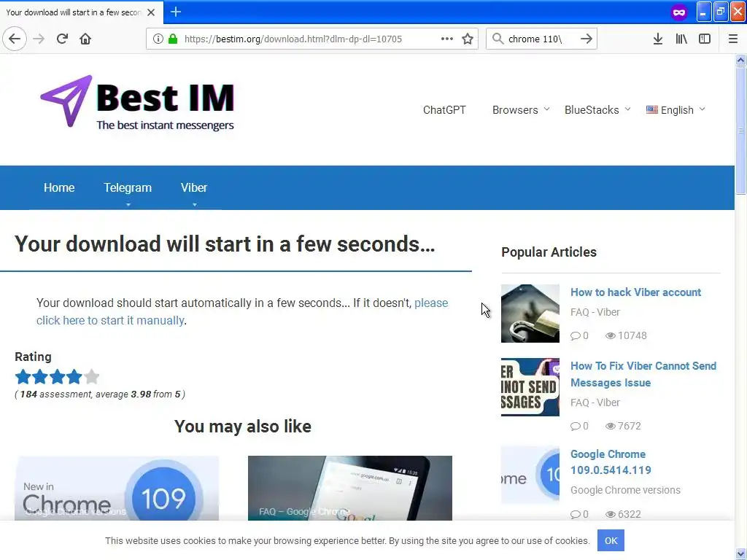Reload the current page
747x560 pixels.
(x=62, y=39)
